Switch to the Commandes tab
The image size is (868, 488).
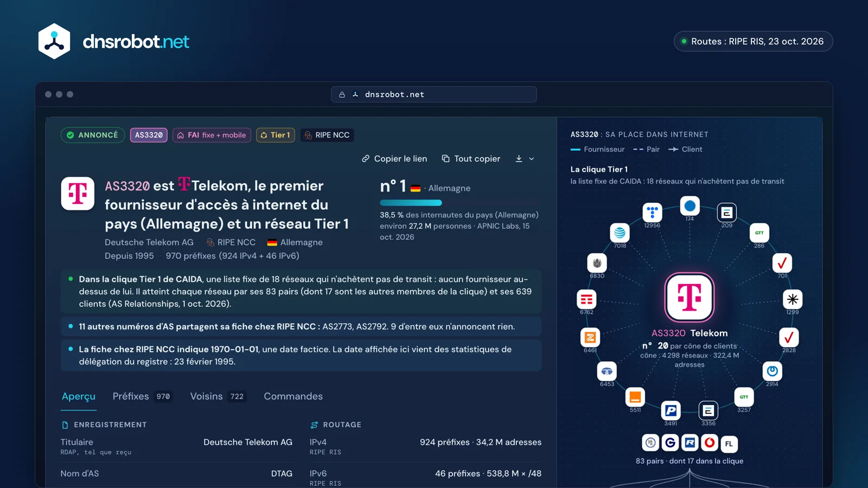point(293,396)
